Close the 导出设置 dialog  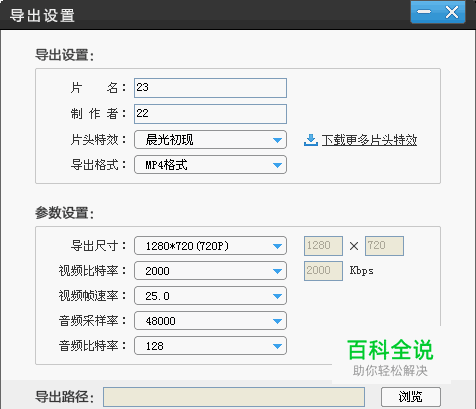click(452, 12)
